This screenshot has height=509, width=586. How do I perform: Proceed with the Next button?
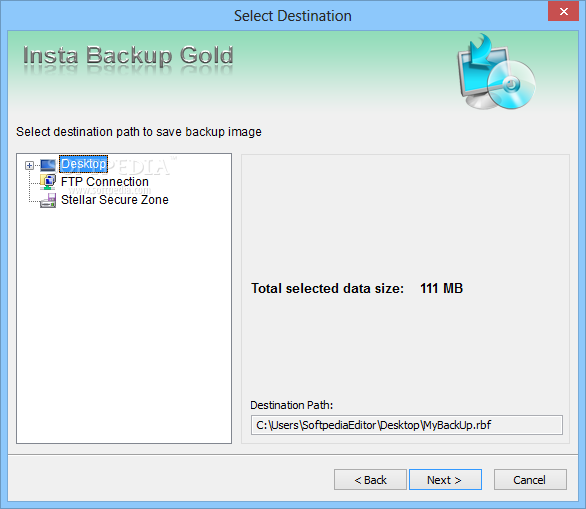point(445,480)
